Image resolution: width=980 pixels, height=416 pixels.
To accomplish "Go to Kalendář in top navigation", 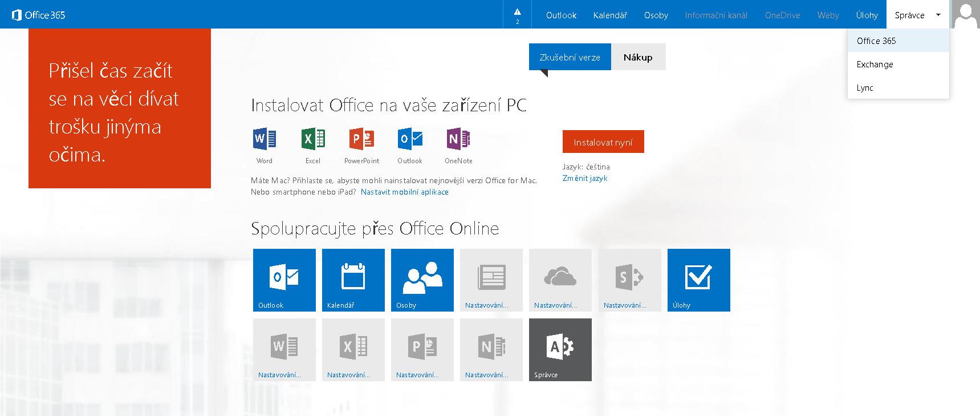I will click(610, 15).
